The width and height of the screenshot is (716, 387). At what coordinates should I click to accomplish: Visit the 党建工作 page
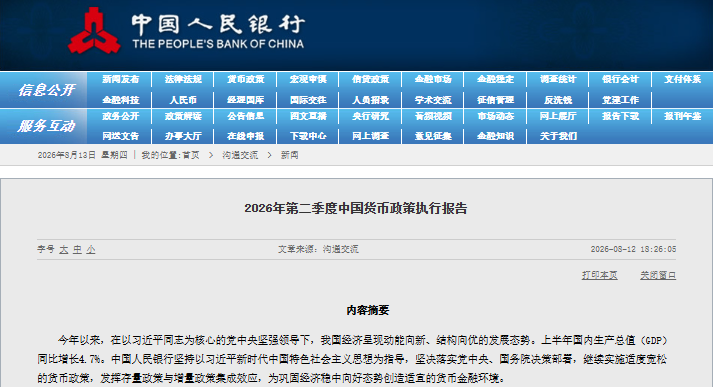620,100
